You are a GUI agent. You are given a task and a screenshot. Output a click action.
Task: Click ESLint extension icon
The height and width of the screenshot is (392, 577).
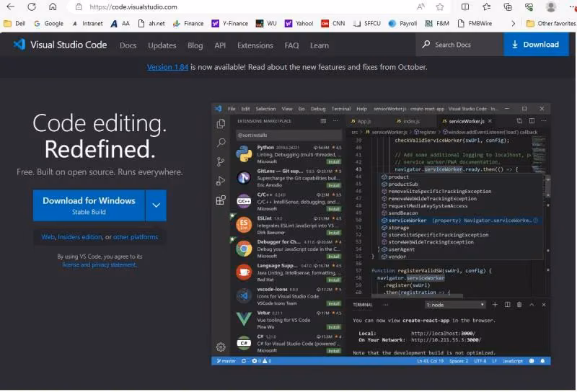tap(244, 225)
